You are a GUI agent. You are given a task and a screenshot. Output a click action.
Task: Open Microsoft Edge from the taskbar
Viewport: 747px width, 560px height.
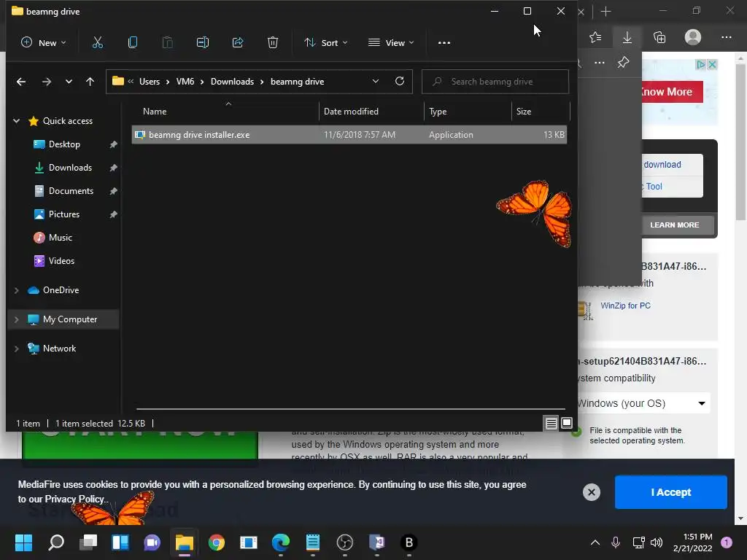pyautogui.click(x=281, y=542)
